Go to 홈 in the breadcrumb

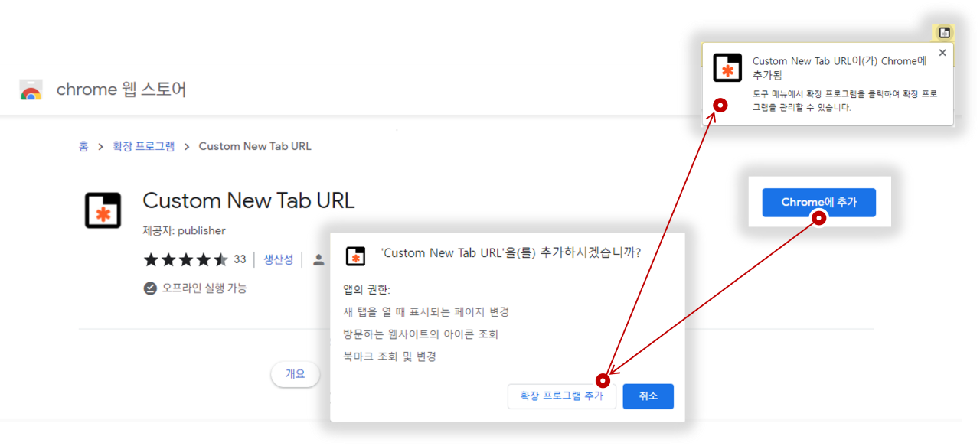click(x=83, y=146)
